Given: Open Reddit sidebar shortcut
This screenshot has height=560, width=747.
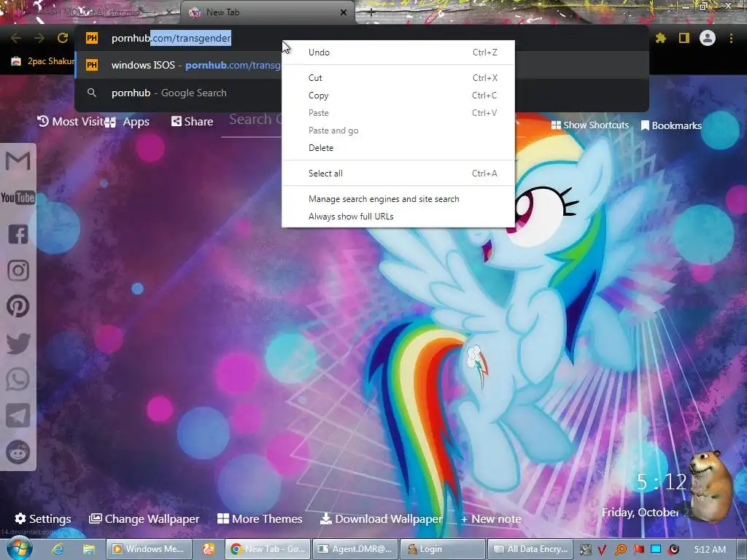Looking at the screenshot, I should (x=18, y=452).
